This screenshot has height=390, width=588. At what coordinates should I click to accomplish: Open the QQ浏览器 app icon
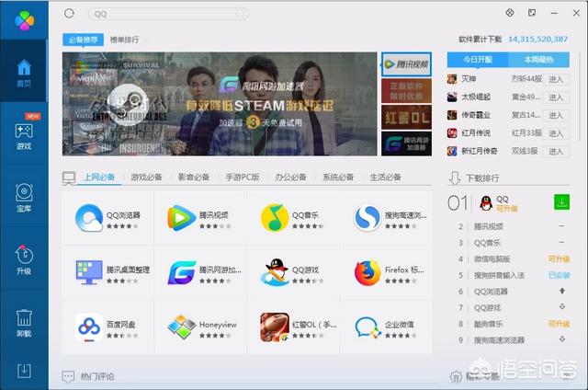click(89, 218)
